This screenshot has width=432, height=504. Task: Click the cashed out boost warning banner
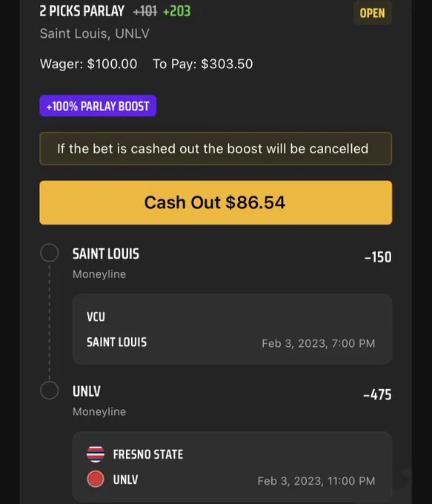point(216,148)
